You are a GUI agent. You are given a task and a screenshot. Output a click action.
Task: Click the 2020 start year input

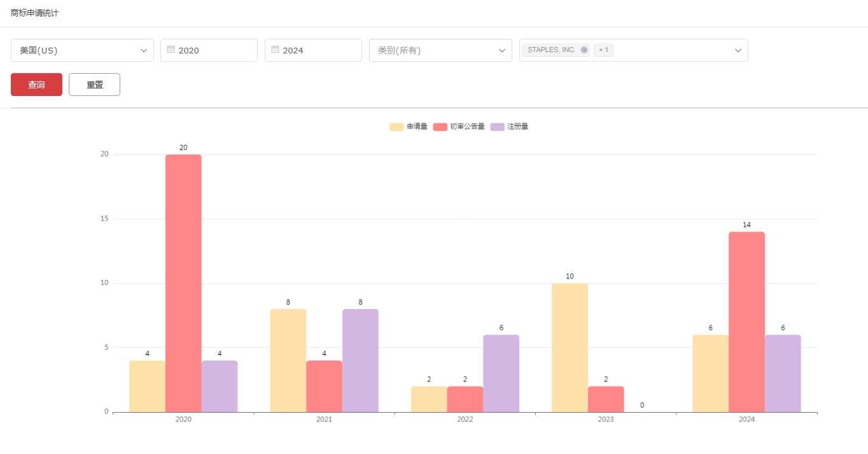(x=213, y=50)
